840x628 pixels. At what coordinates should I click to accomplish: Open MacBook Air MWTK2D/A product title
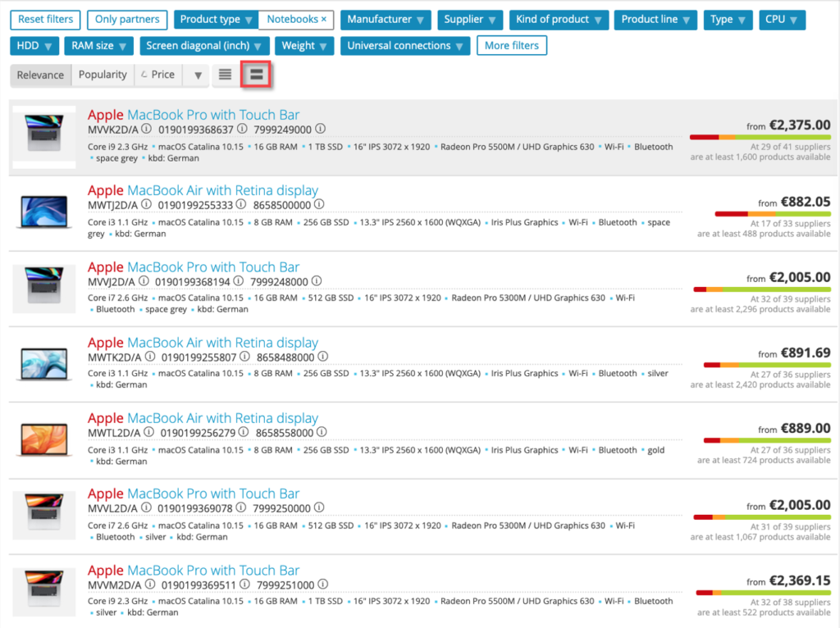[x=203, y=342]
